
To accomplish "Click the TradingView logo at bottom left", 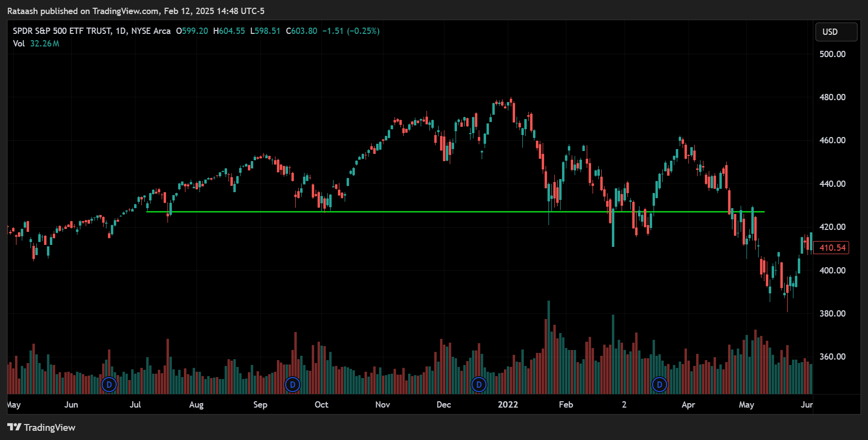I will (42, 427).
